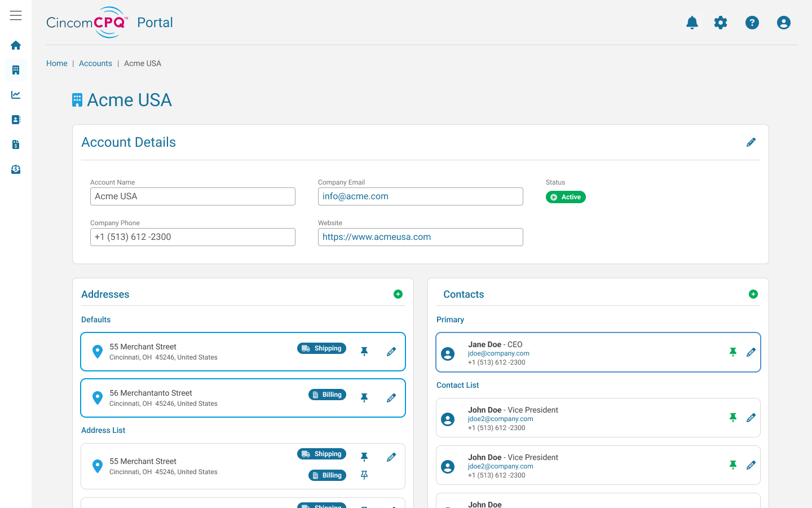Click Shipping badge in Address List row
This screenshot has height=508, width=812.
(x=321, y=454)
